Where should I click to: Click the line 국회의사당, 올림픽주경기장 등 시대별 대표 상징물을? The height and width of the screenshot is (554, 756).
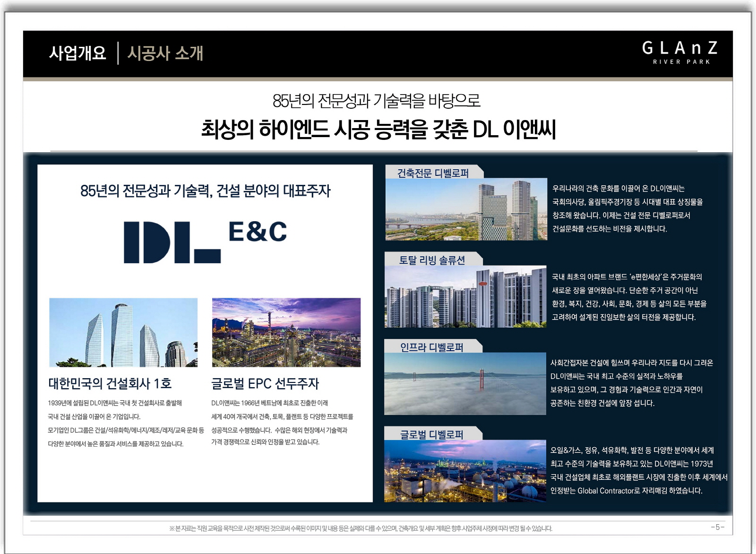click(x=627, y=202)
